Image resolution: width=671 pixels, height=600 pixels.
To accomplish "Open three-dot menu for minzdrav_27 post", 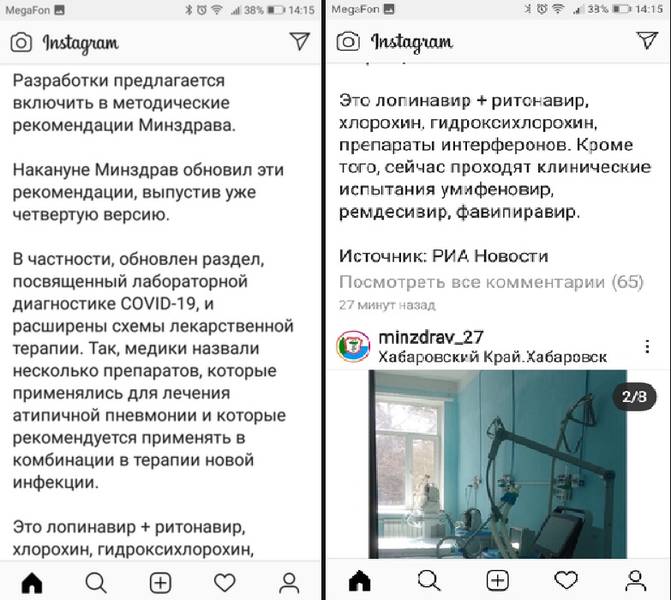I will [x=647, y=346].
